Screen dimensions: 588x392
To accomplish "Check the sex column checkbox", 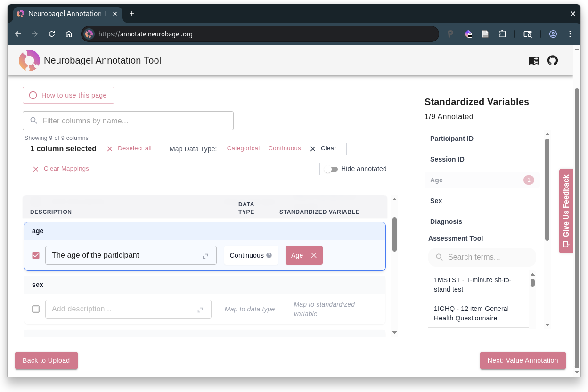I will 36,309.
